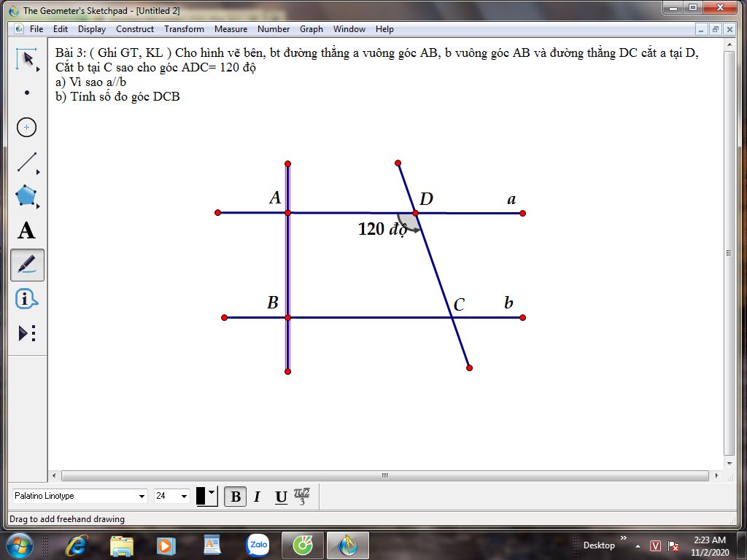Open Windows Explorer folder on taskbar
Screen dimensions: 747x560
click(122, 545)
